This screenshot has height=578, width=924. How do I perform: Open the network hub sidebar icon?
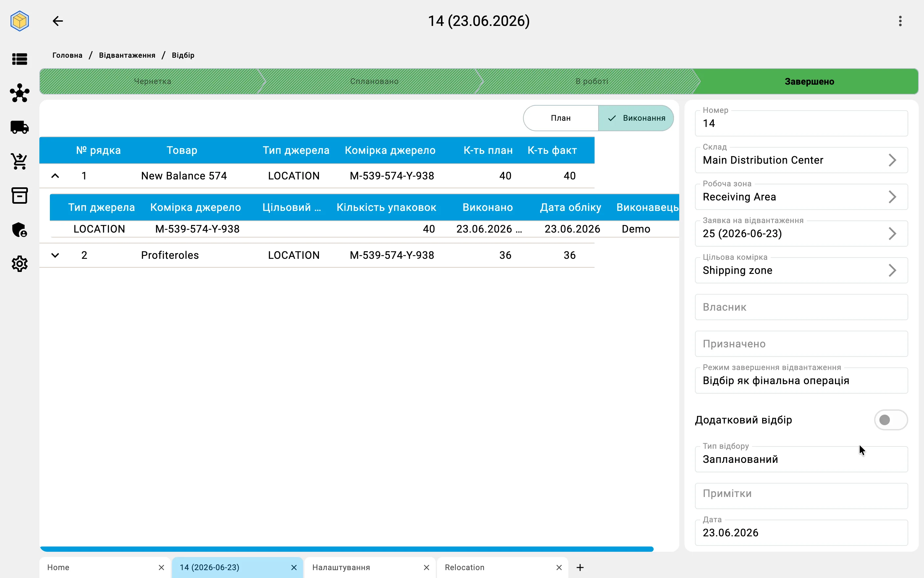click(19, 93)
